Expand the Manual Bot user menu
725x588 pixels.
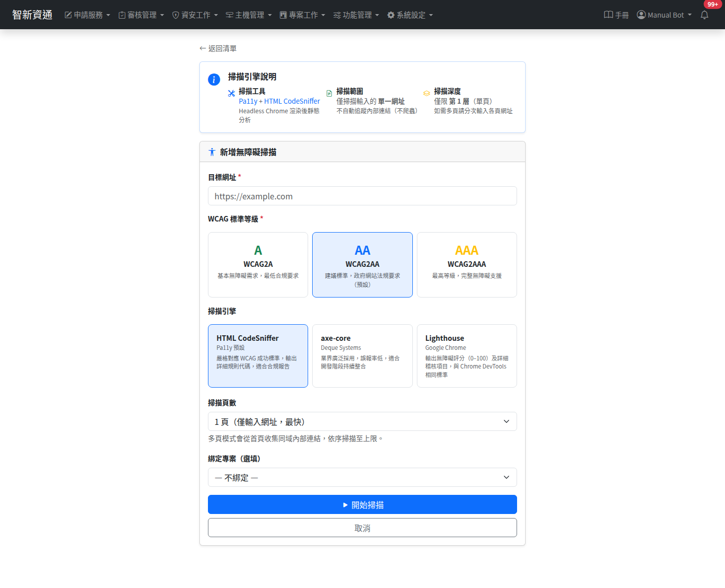[665, 15]
